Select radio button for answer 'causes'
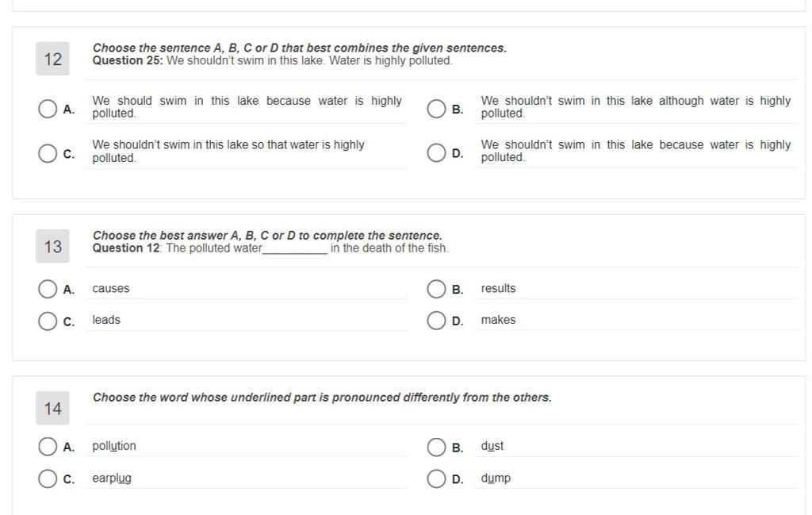Image resolution: width=812 pixels, height=515 pixels. tap(47, 289)
